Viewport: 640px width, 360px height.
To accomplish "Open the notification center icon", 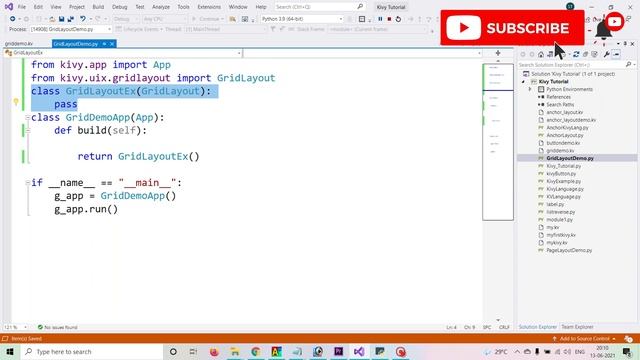I will pos(627,351).
